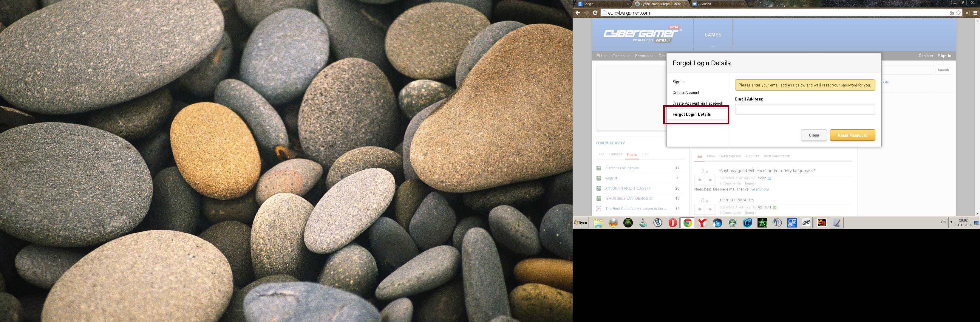Image resolution: width=980 pixels, height=322 pixels.
Task: Click the browser Forward arrow
Action: (x=586, y=13)
